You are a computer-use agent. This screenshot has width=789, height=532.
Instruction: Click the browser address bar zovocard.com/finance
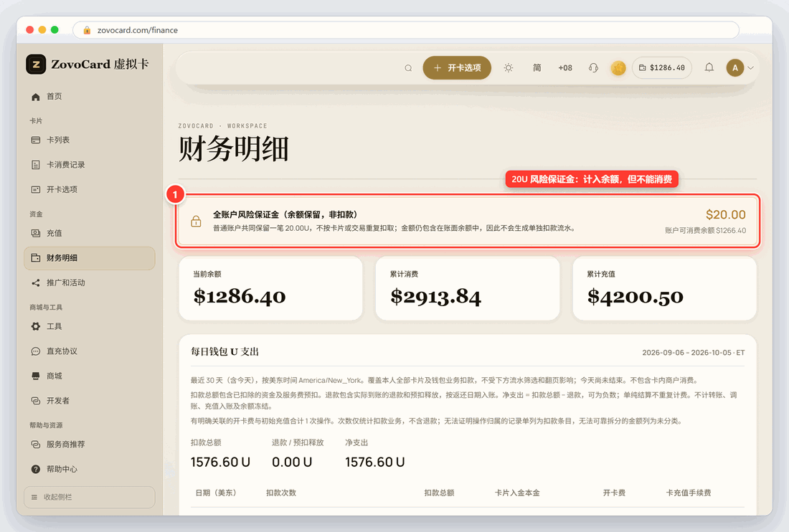[406, 30]
